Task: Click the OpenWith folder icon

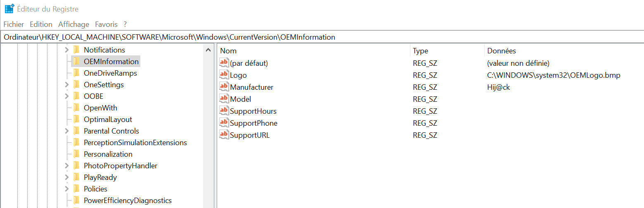Action: [76, 108]
